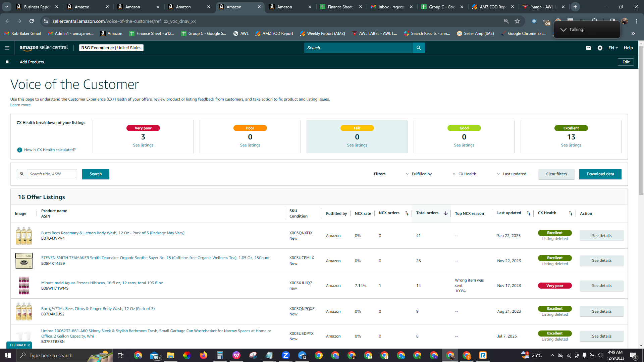Screen dimensions: 644x362
Task: Open the Windows notification center icon
Action: (x=634, y=355)
